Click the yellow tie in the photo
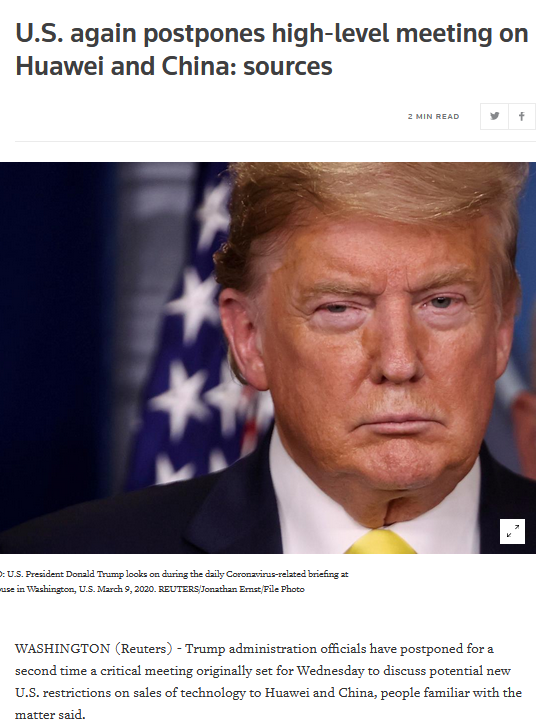Screen dimensions: 552x728 click(x=381, y=542)
